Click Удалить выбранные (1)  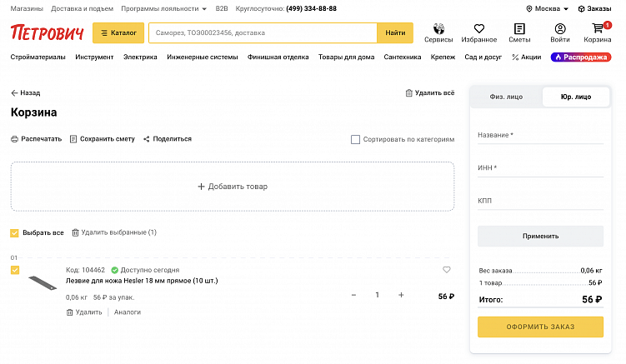pos(114,232)
